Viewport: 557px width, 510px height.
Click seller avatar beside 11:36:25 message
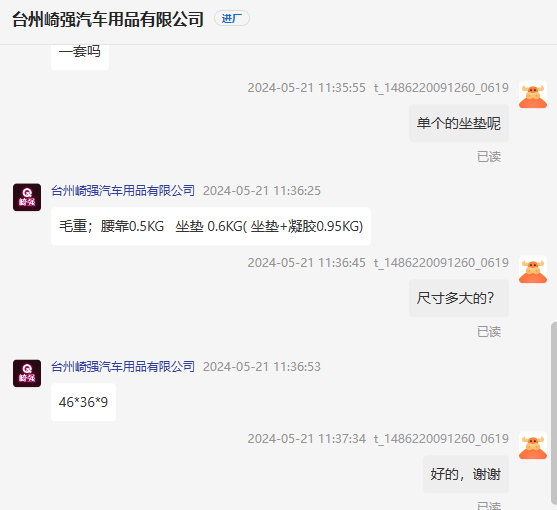point(27,197)
